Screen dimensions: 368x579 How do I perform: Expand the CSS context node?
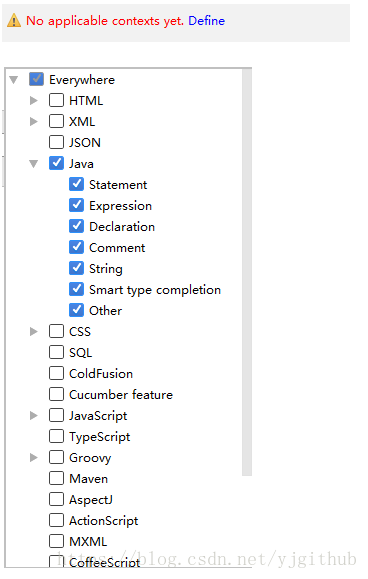coord(34,331)
